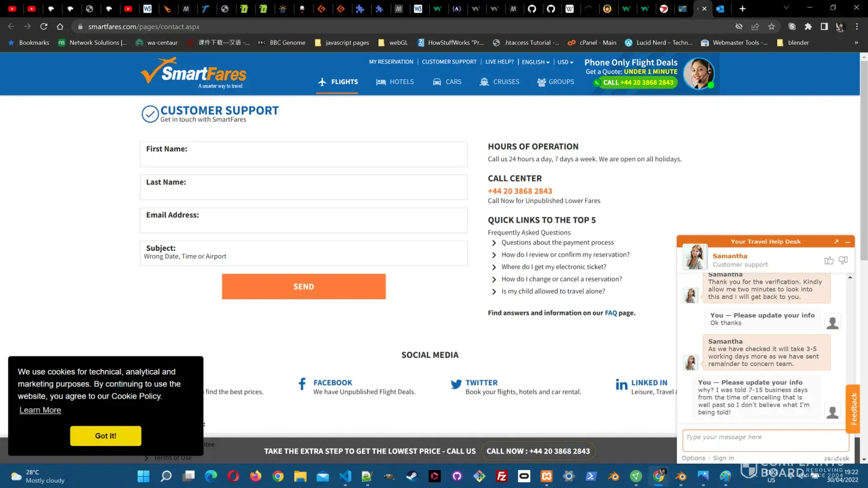Viewport: 868px width, 488px height.
Task: Click into the Email Address field
Action: [x=304, y=220]
